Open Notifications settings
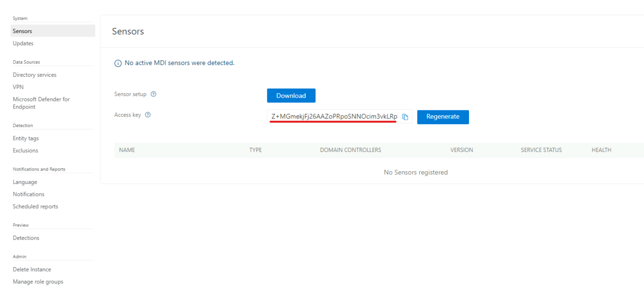Viewport: 644px width, 303px height. coord(29,194)
